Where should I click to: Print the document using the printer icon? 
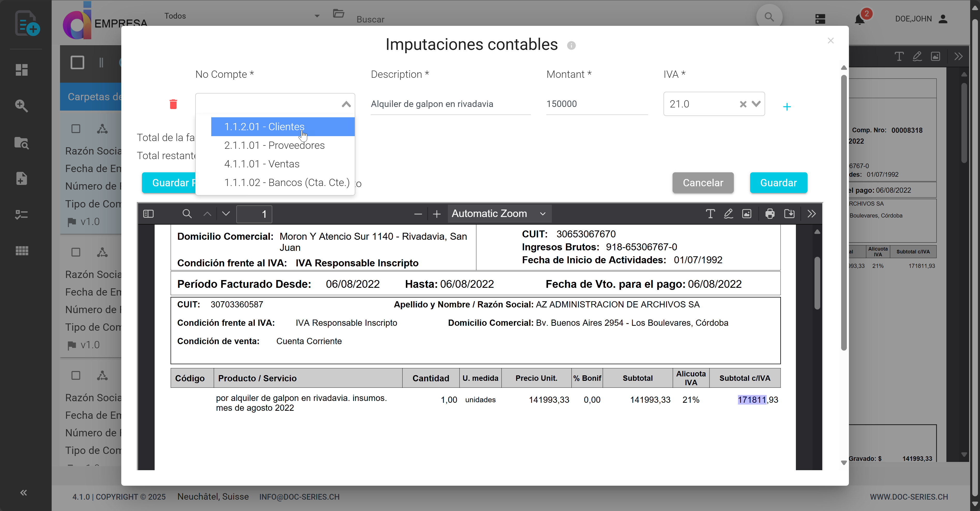coord(770,214)
